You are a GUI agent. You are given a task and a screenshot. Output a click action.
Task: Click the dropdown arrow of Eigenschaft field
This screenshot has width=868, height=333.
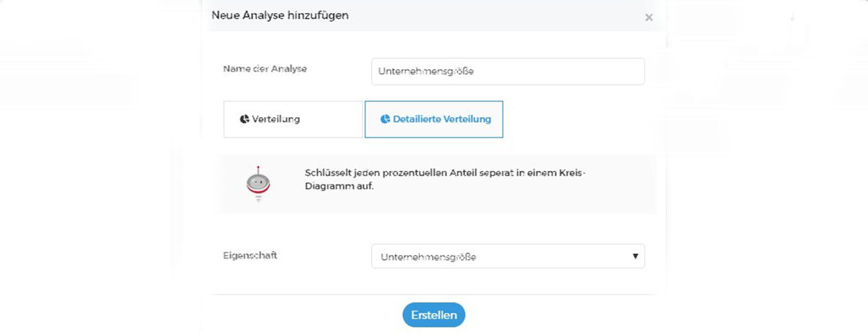[635, 256]
